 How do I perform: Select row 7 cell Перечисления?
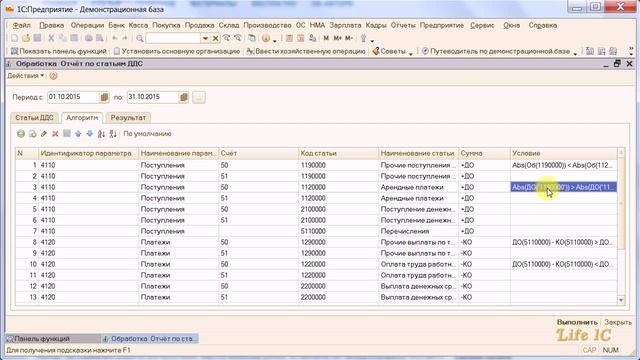coord(418,231)
